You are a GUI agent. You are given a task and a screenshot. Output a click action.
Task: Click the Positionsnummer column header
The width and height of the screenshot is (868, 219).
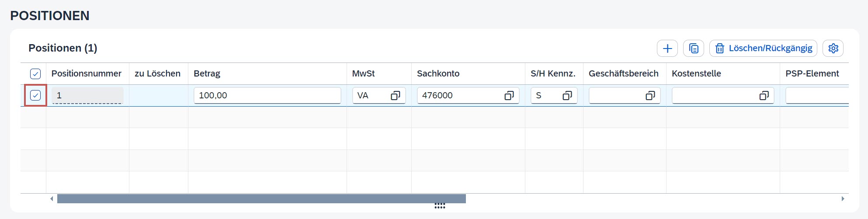click(87, 74)
